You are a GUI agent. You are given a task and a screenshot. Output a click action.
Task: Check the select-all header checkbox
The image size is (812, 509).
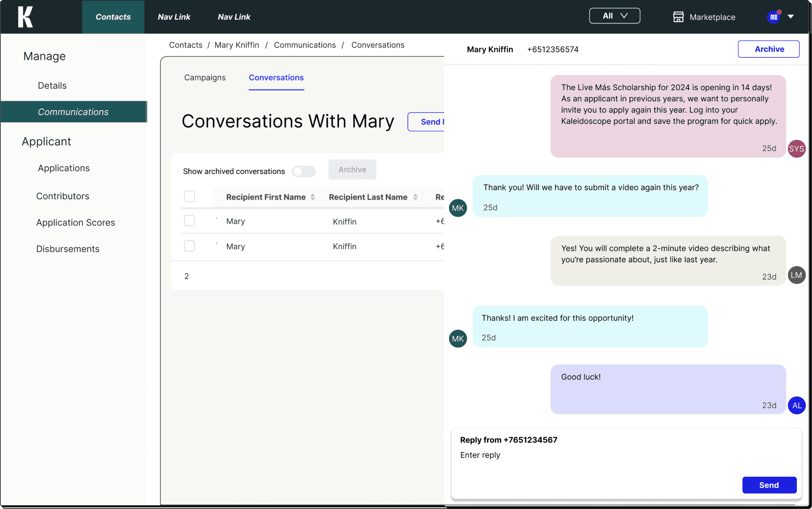[189, 197]
